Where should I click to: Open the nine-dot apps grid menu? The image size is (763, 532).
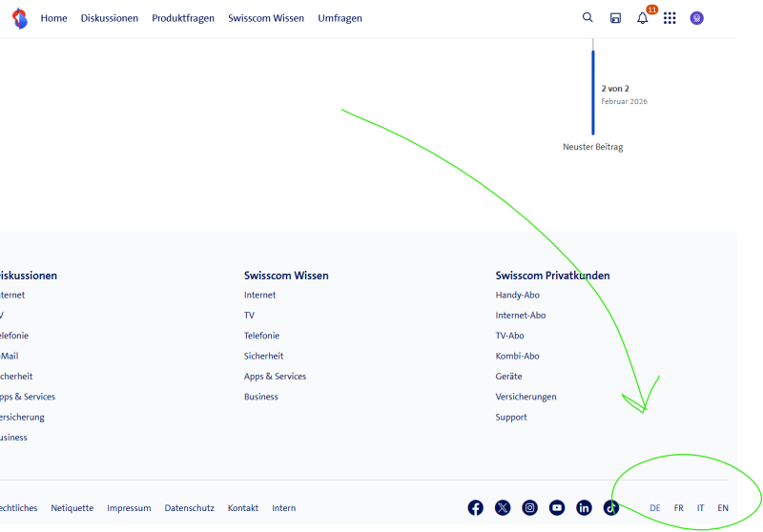click(x=670, y=18)
